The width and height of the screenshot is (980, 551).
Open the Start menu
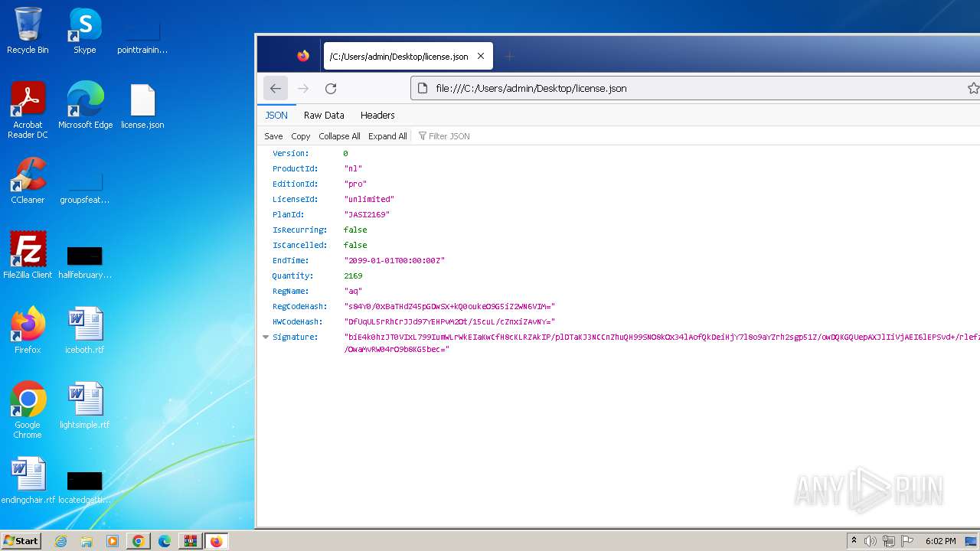(21, 541)
